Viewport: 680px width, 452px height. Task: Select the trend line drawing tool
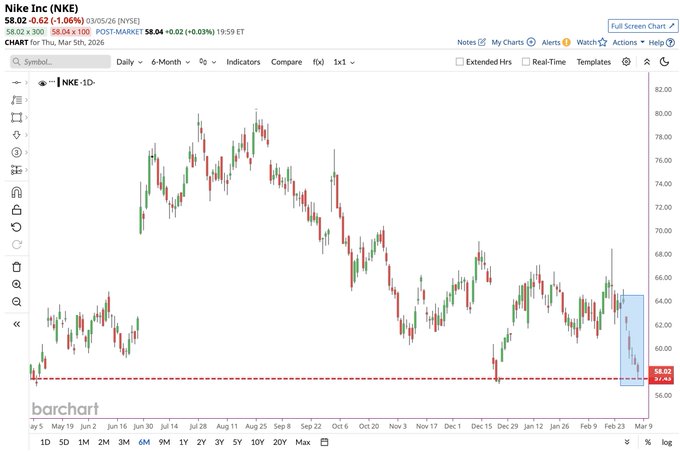click(16, 82)
